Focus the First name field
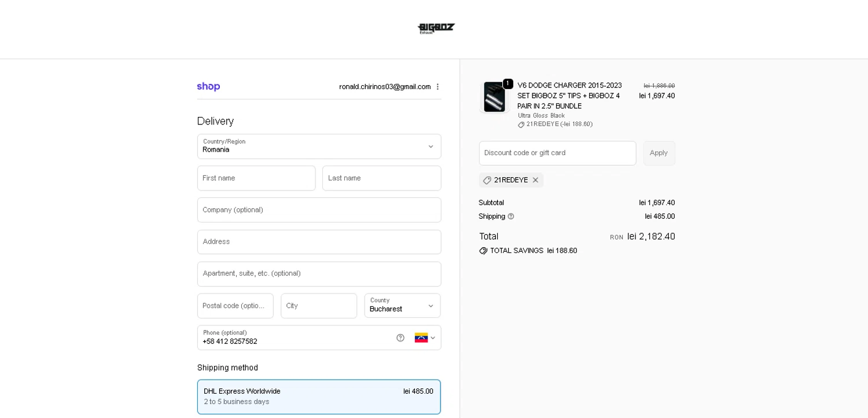Screen dimensions: 868x418 point(256,178)
